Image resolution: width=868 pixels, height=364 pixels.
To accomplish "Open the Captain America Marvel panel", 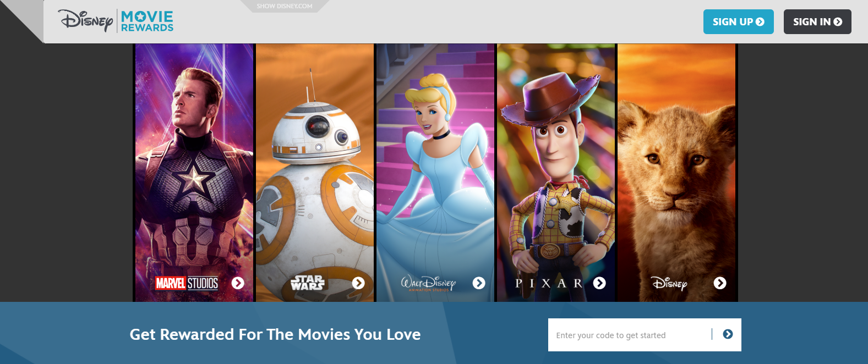I will click(194, 172).
